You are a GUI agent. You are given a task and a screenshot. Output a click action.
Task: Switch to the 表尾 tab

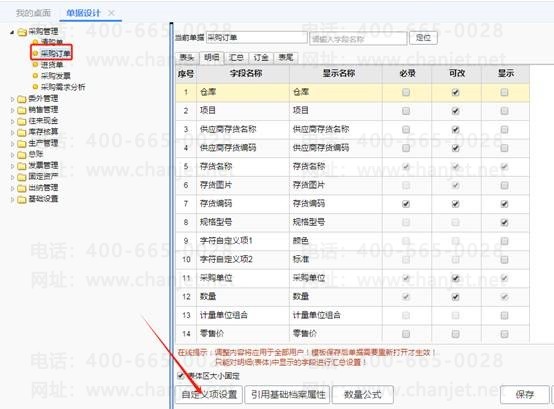click(x=285, y=57)
